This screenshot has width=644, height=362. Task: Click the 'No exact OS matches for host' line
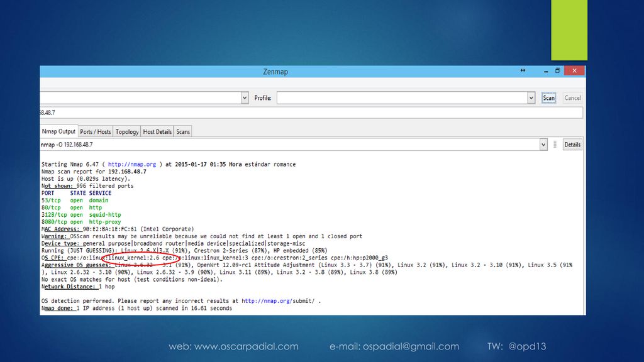pyautogui.click(x=131, y=280)
